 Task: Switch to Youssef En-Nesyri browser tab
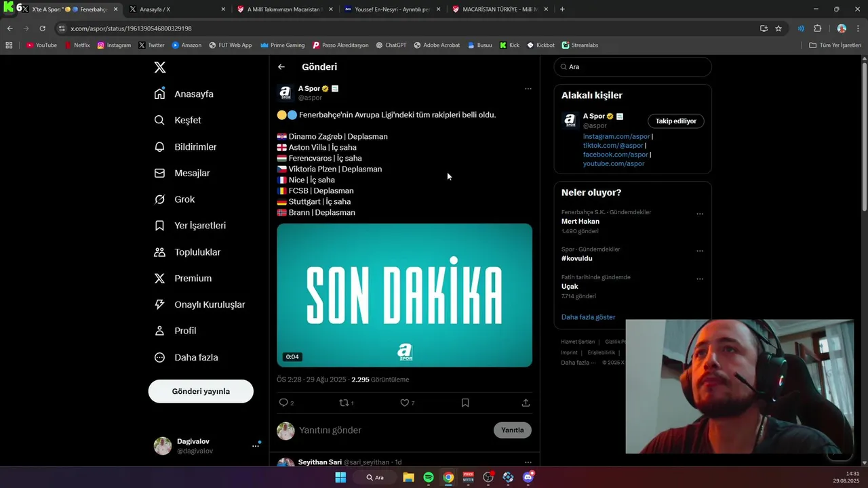pos(393,9)
